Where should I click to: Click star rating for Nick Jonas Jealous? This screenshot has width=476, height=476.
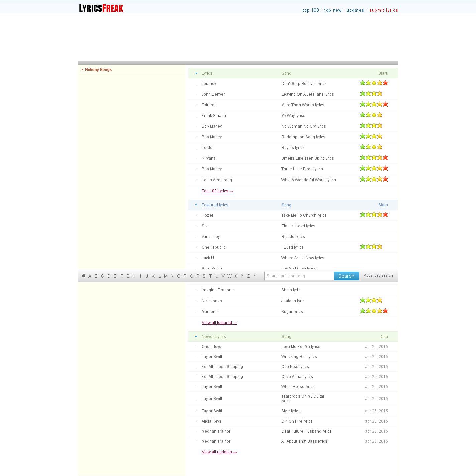(x=371, y=300)
